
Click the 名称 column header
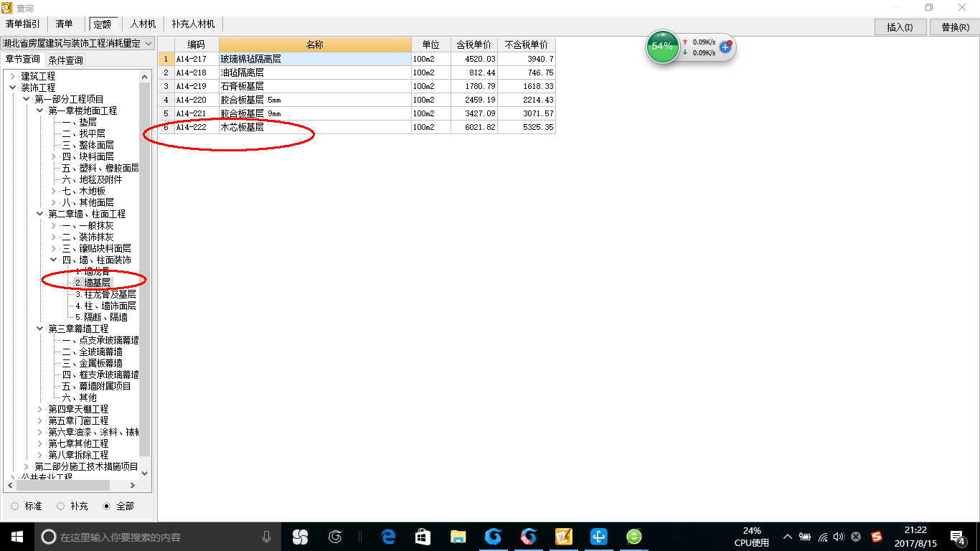pyautogui.click(x=315, y=44)
